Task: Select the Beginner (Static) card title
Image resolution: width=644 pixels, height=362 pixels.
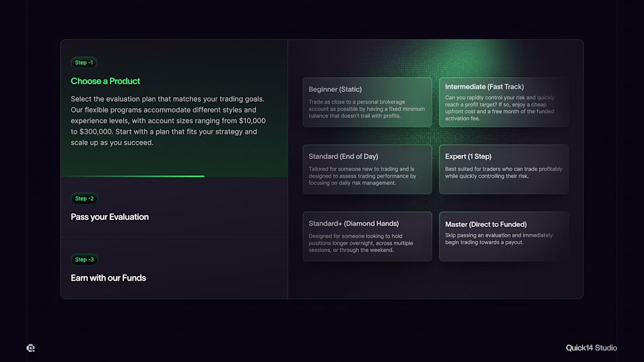Action: [335, 89]
